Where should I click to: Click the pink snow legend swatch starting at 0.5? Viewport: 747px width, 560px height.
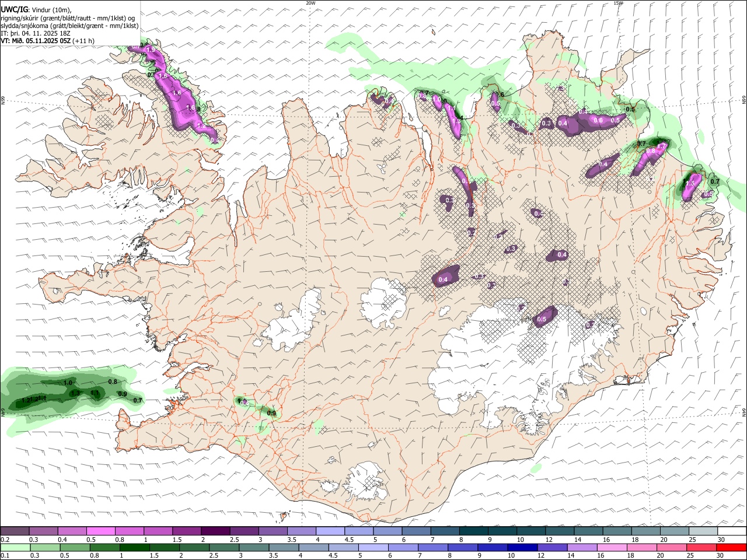(x=101, y=531)
